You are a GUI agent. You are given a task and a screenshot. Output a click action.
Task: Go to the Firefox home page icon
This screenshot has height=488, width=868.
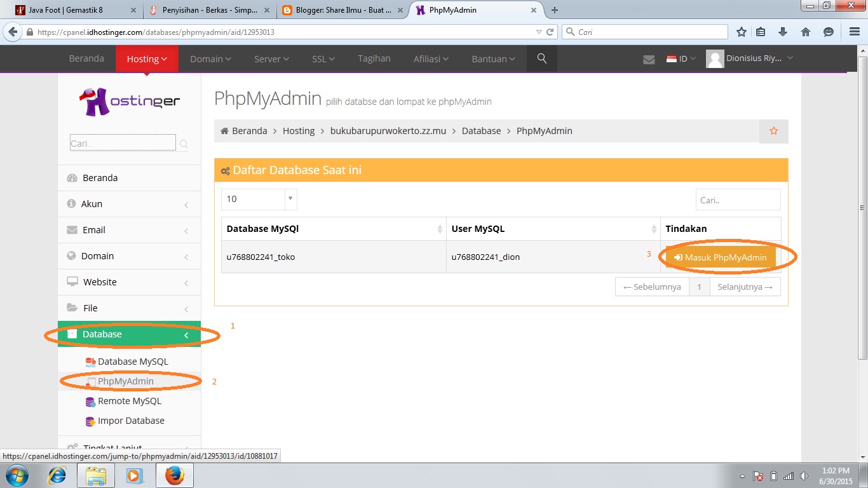pyautogui.click(x=805, y=32)
